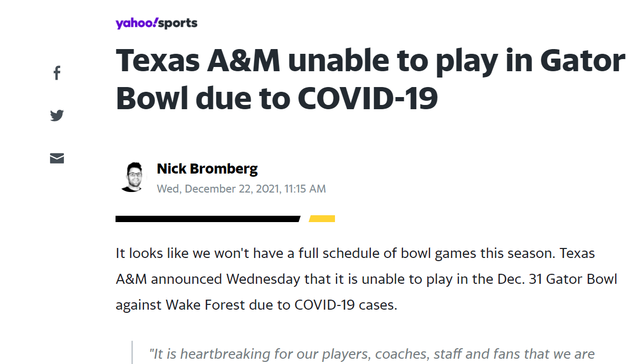Click "It looks like" at the paragraph start

[x=146, y=253]
